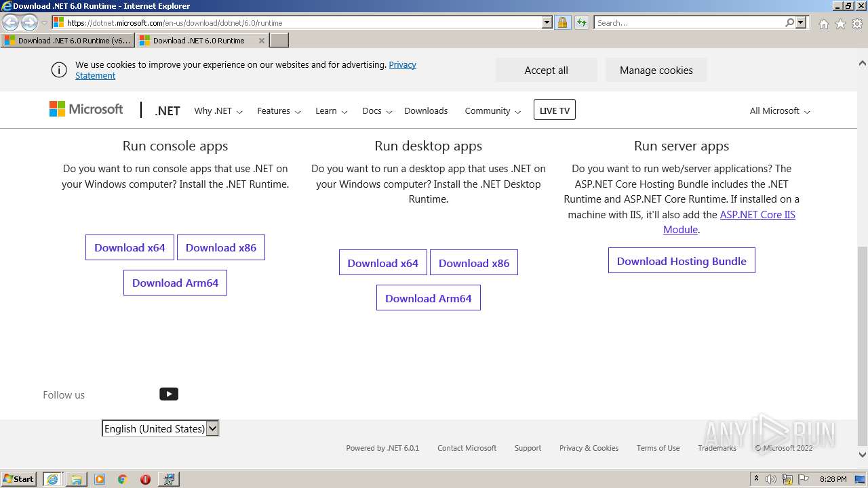Open the media player taskbar icon
Viewport: 868px width, 488px height.
click(x=100, y=479)
